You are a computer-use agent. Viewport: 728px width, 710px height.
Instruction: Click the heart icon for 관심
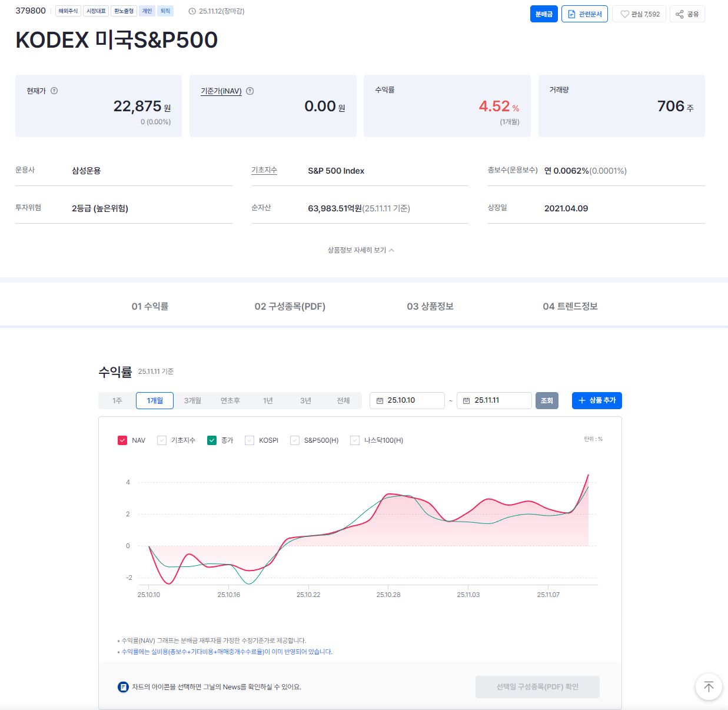(x=624, y=14)
